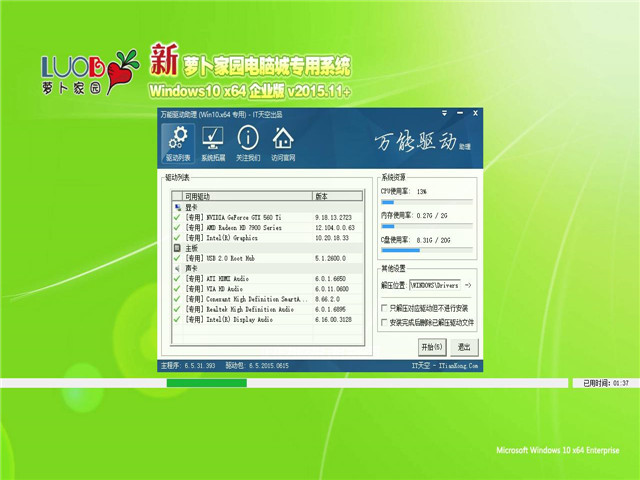Uncheck USB 2.0 Root Hub driver
This screenshot has width=640, height=480.
coord(177,258)
